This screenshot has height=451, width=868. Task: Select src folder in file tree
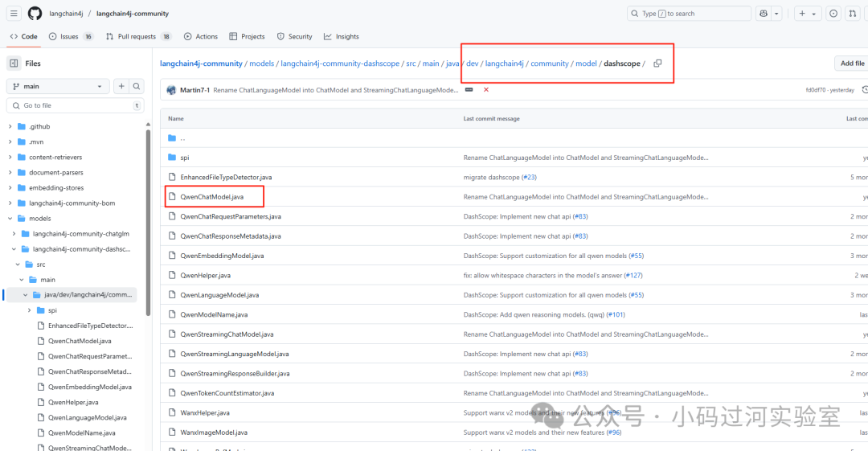[x=41, y=264]
